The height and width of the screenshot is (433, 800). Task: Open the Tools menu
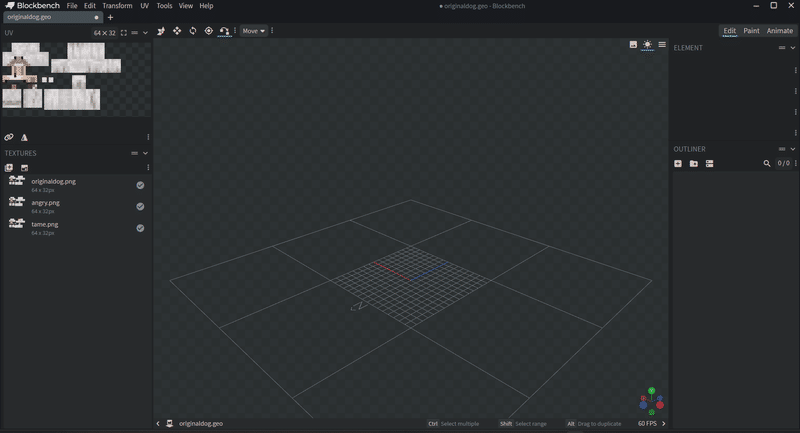[164, 6]
